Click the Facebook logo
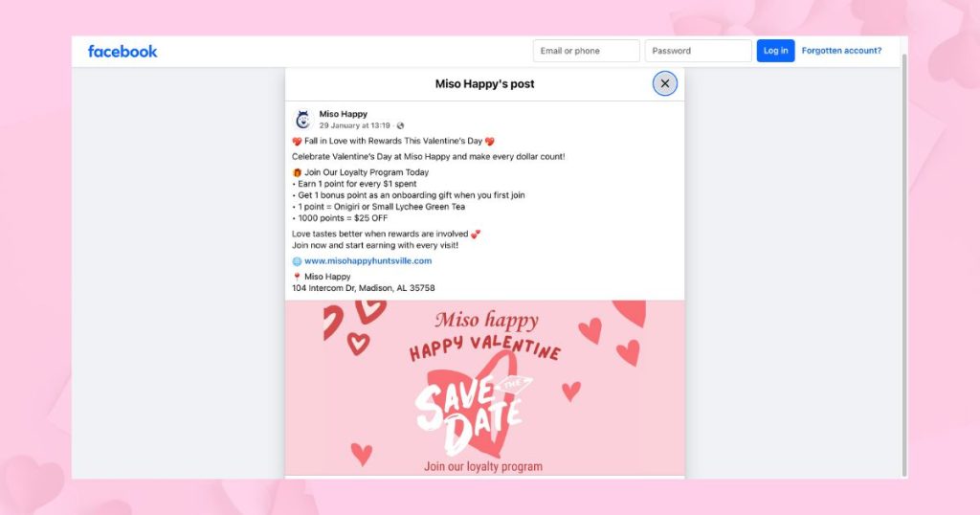Screen dimensions: 980x515 [122, 52]
